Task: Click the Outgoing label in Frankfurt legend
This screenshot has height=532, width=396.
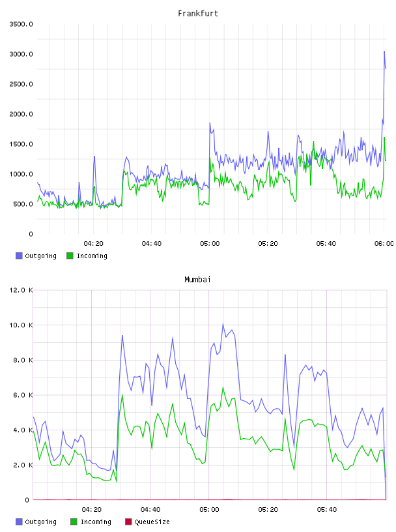Action: coord(40,256)
